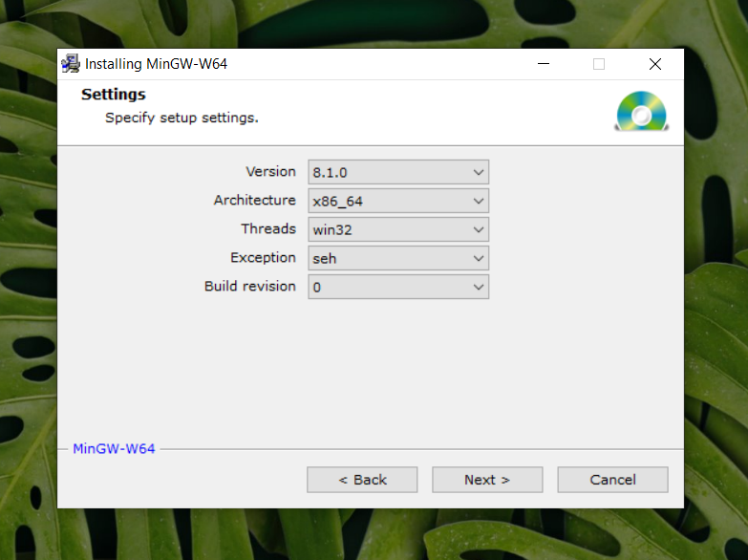Open the Architecture dropdown showing x86_64
The image size is (748, 560).
pyautogui.click(x=398, y=201)
